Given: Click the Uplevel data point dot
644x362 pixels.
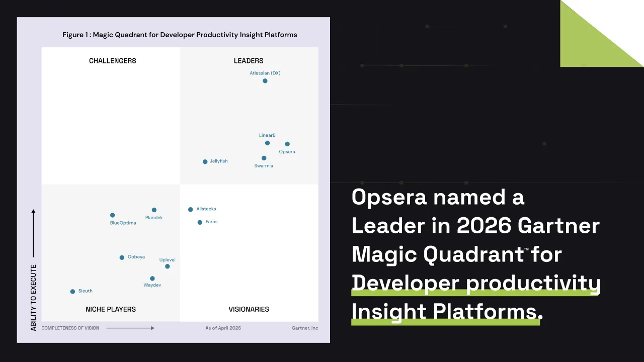Looking at the screenshot, I should click(168, 266).
